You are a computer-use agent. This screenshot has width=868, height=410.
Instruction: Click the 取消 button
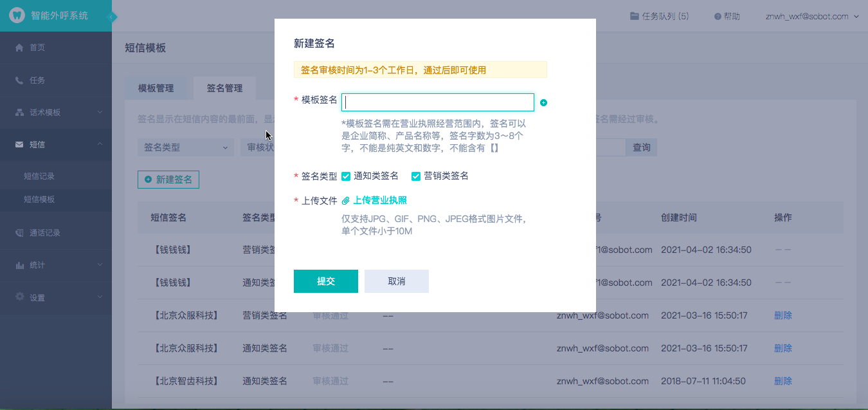point(396,281)
